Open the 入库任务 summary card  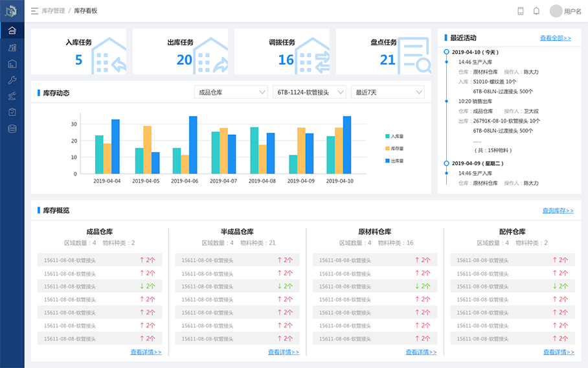tap(79, 51)
